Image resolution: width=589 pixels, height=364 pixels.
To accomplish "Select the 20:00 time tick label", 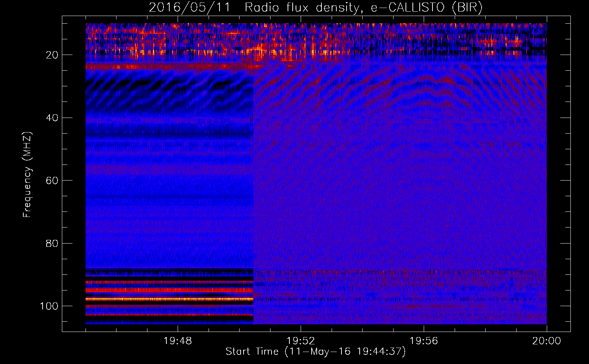I will click(x=547, y=341).
